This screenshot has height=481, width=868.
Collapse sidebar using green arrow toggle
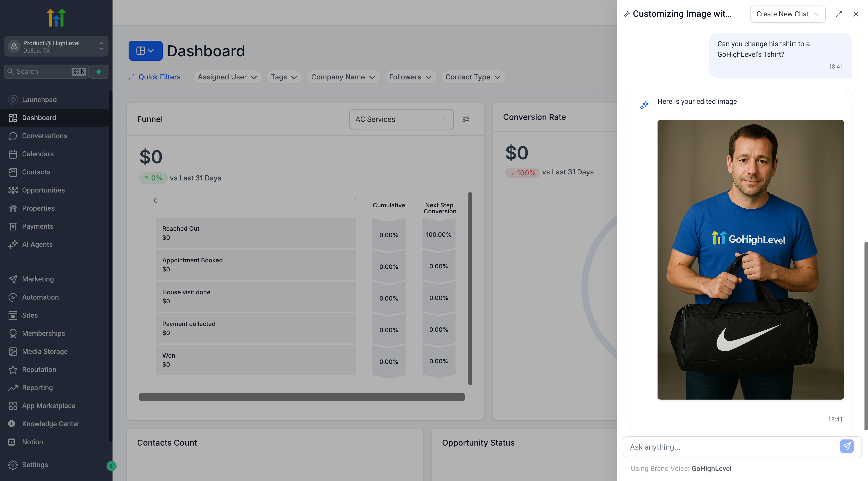point(112,465)
